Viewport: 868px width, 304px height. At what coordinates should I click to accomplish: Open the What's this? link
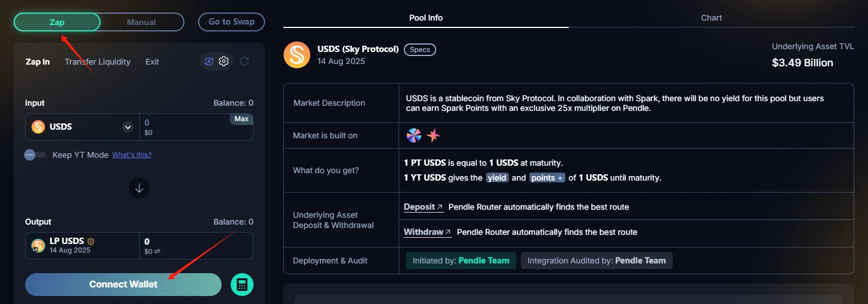point(131,155)
